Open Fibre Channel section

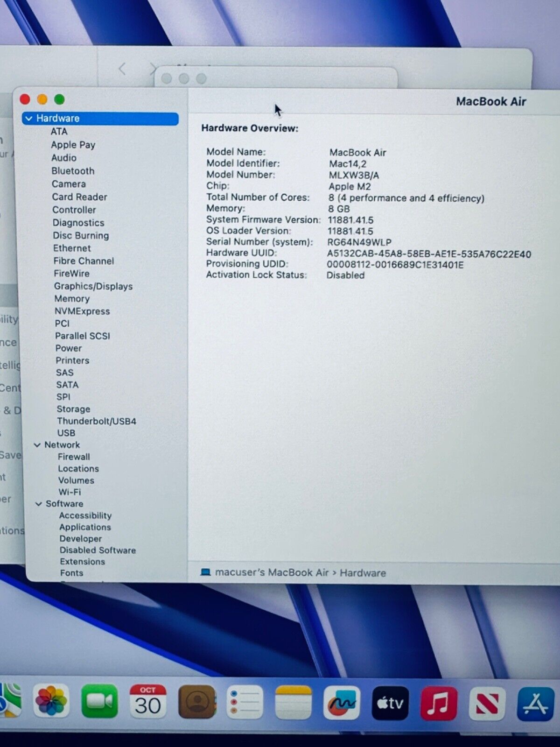coord(84,261)
